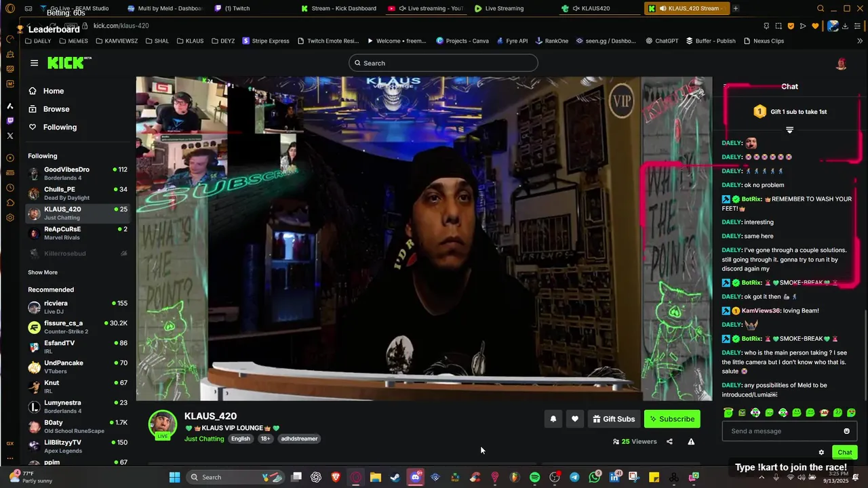This screenshot has height=488, width=868.
Task: Open Steam from the taskbar
Action: click(395, 477)
